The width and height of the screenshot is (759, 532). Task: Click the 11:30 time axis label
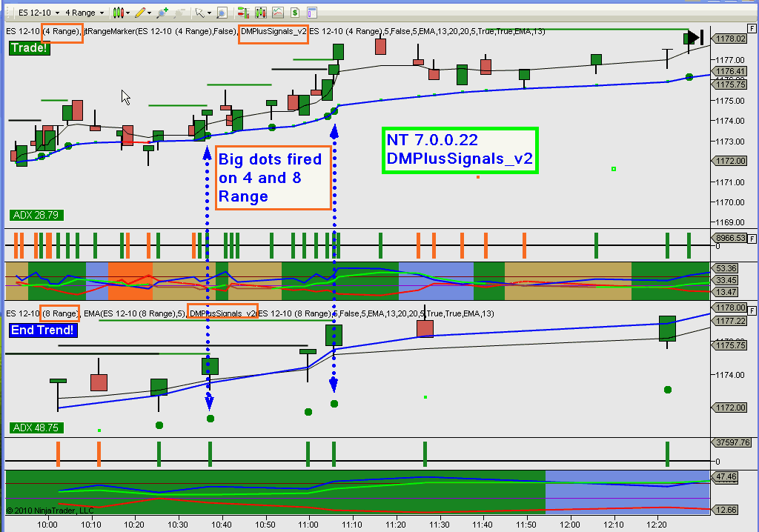[439, 525]
